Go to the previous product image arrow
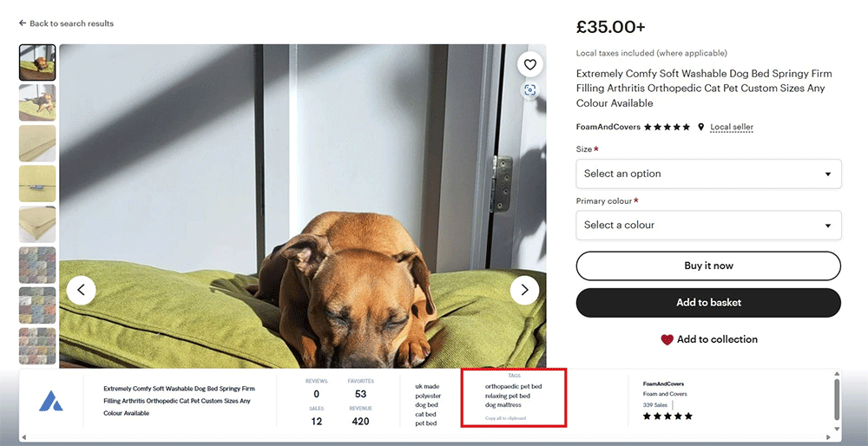This screenshot has width=868, height=446. pyautogui.click(x=81, y=290)
